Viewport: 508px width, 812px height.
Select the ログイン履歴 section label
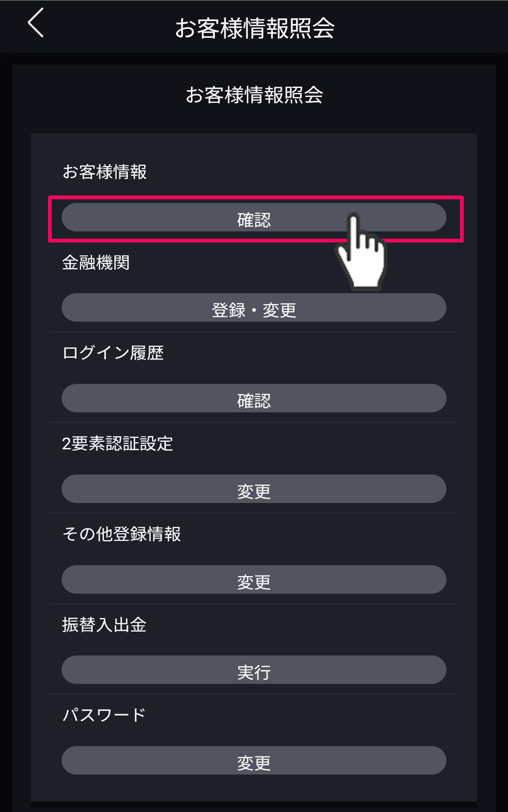[x=112, y=353]
